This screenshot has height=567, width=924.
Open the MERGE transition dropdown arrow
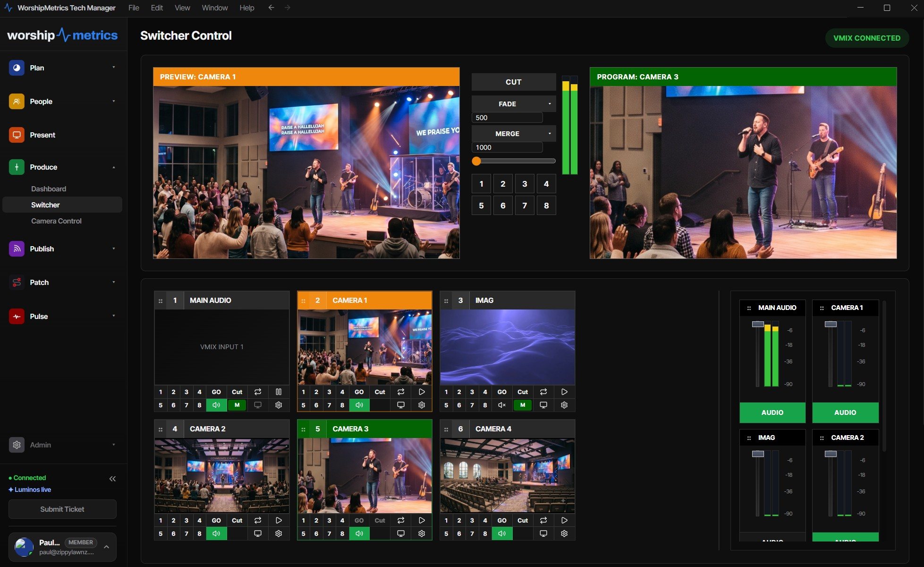point(550,134)
